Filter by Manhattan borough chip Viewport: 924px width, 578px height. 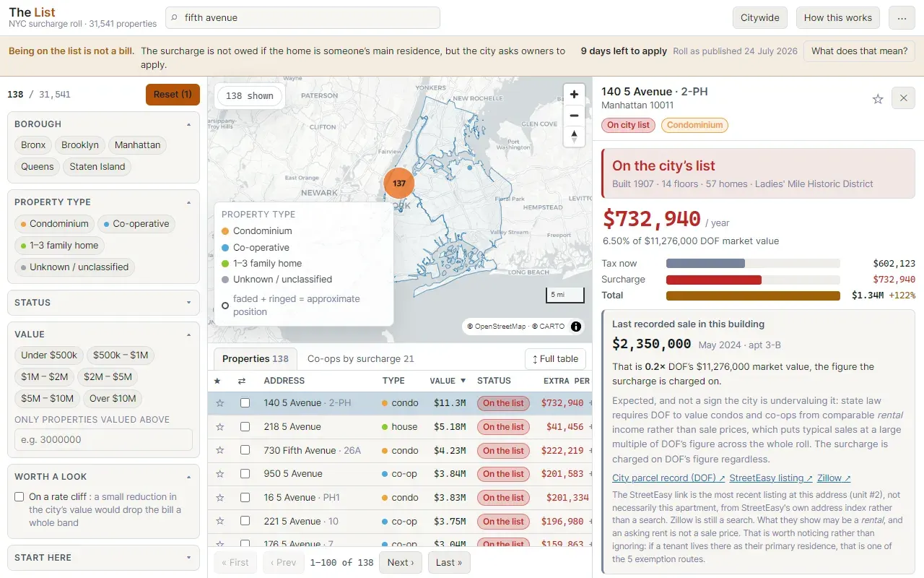pos(137,145)
